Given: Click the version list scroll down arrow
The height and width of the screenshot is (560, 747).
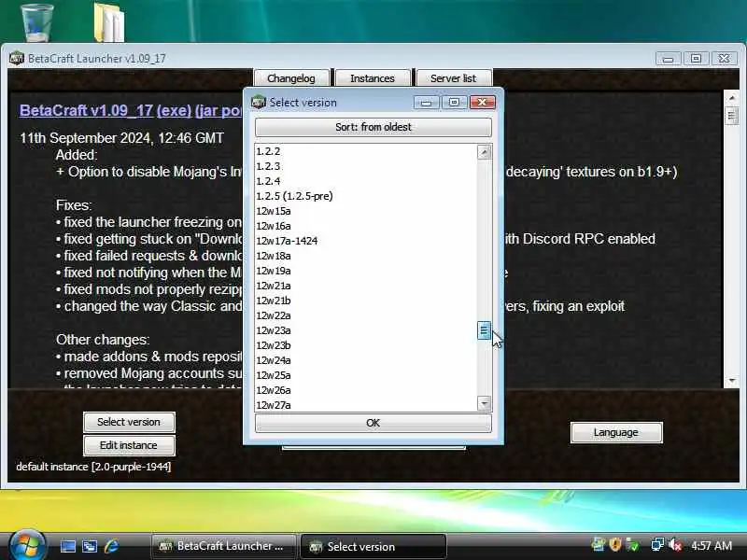Looking at the screenshot, I should point(484,404).
